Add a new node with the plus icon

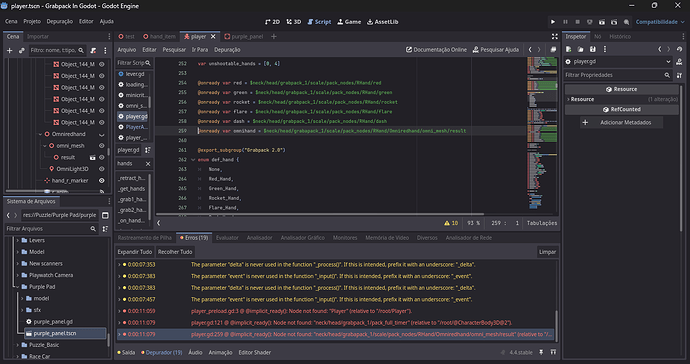click(x=9, y=51)
